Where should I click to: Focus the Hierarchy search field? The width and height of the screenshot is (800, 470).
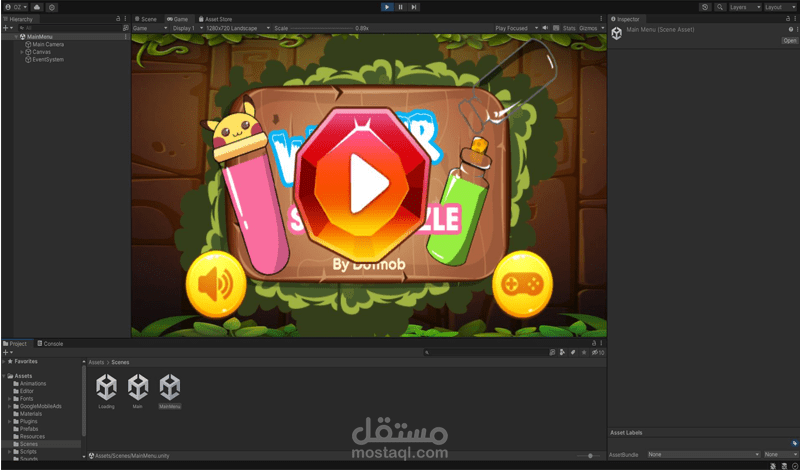click(x=69, y=28)
